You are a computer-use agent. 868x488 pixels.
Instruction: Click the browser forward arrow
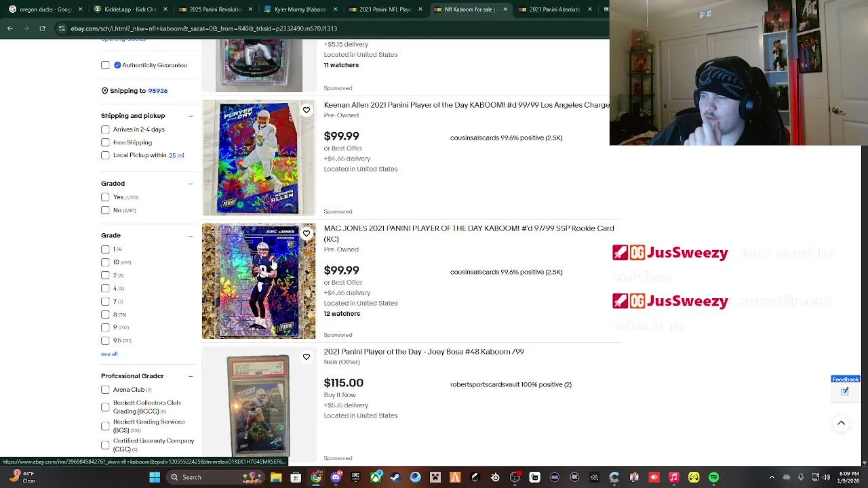click(x=26, y=28)
